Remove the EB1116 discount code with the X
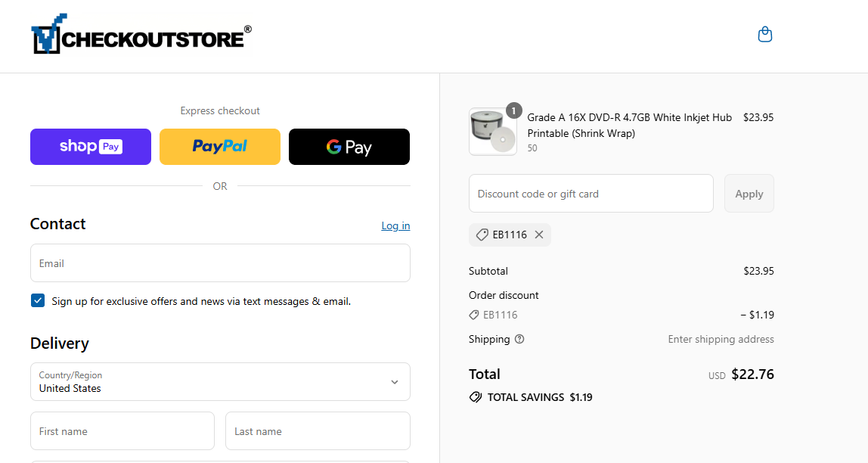Viewport: 868px width, 463px height. (x=539, y=235)
